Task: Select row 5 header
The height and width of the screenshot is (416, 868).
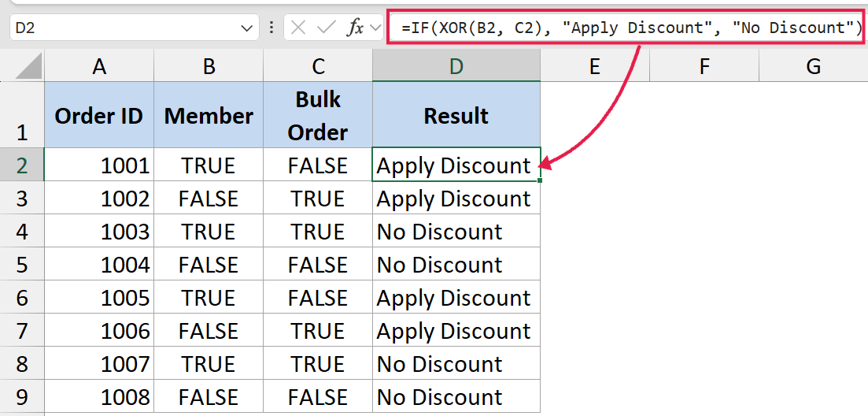Action: click(22, 264)
